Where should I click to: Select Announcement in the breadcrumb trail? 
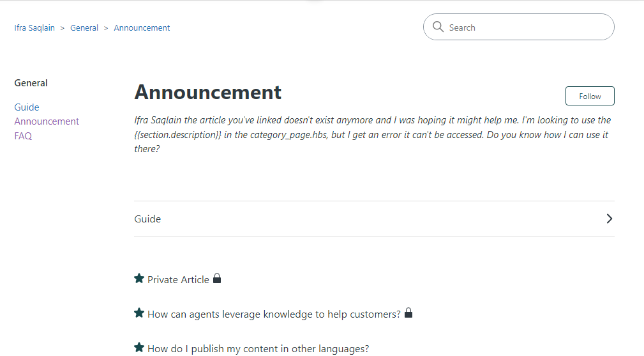click(x=142, y=28)
